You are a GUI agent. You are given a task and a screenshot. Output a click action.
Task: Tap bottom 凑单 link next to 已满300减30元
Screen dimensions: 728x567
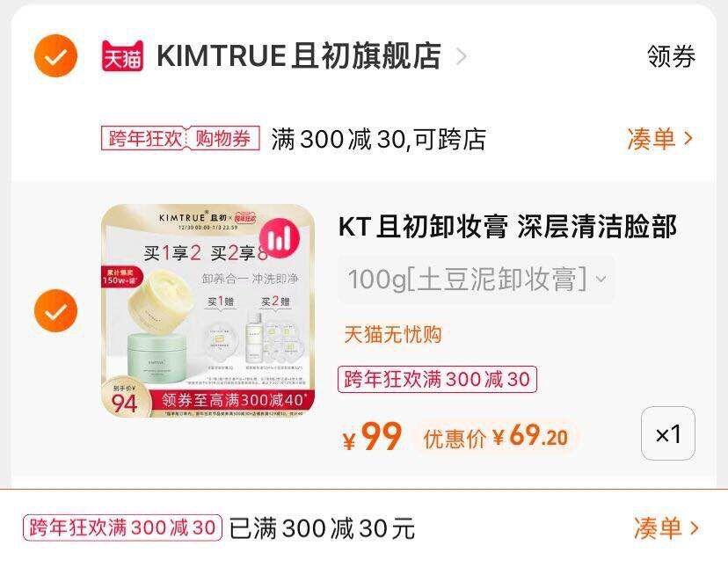[x=666, y=528]
